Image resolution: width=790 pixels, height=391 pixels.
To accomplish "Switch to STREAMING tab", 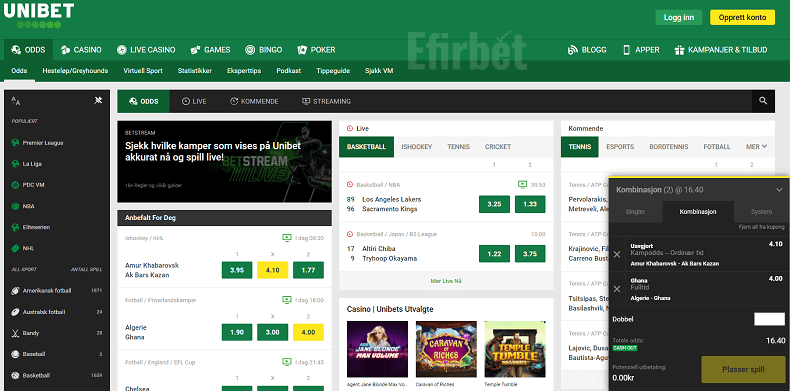I will (x=326, y=101).
